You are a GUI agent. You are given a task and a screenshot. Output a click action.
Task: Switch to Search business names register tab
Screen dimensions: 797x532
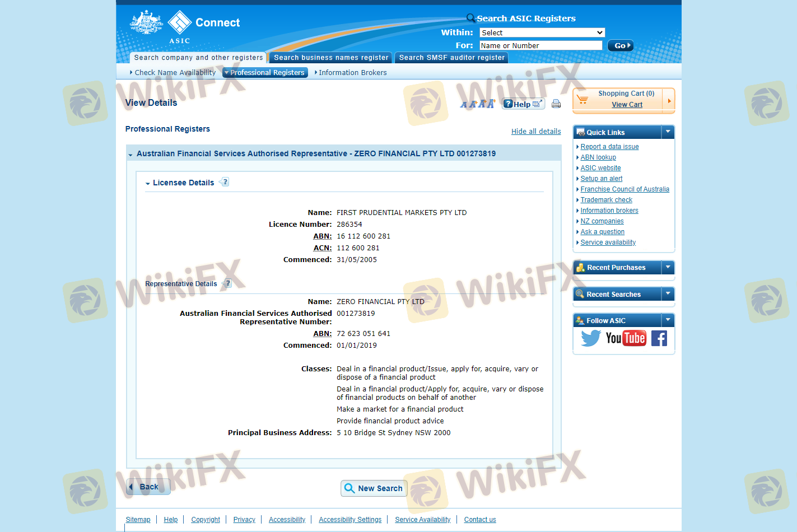330,58
